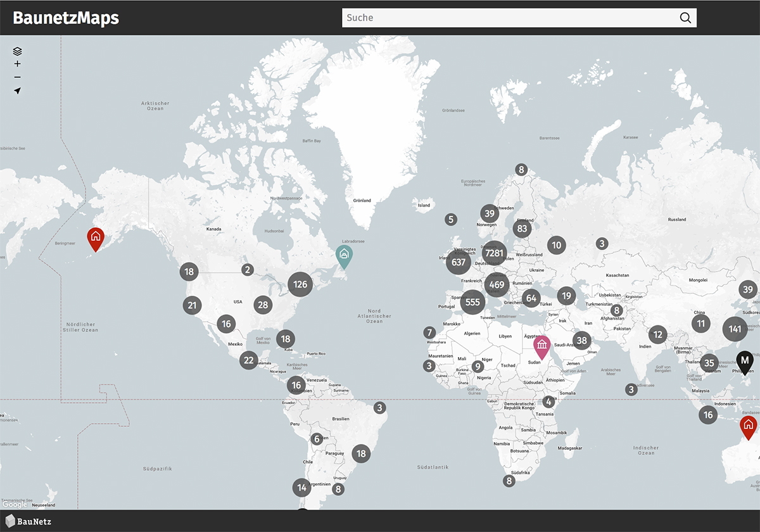Click the Google logo in the corner

(x=14, y=504)
